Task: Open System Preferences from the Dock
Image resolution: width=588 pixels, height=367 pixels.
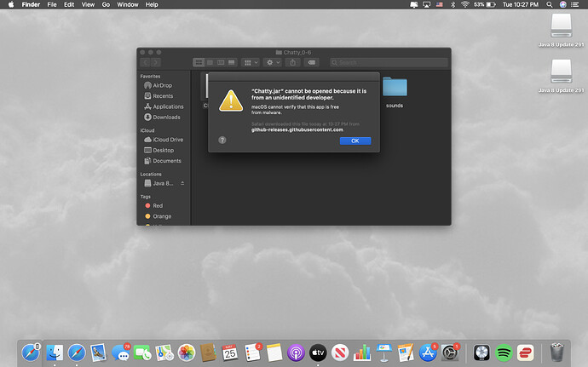Action: 450,353
